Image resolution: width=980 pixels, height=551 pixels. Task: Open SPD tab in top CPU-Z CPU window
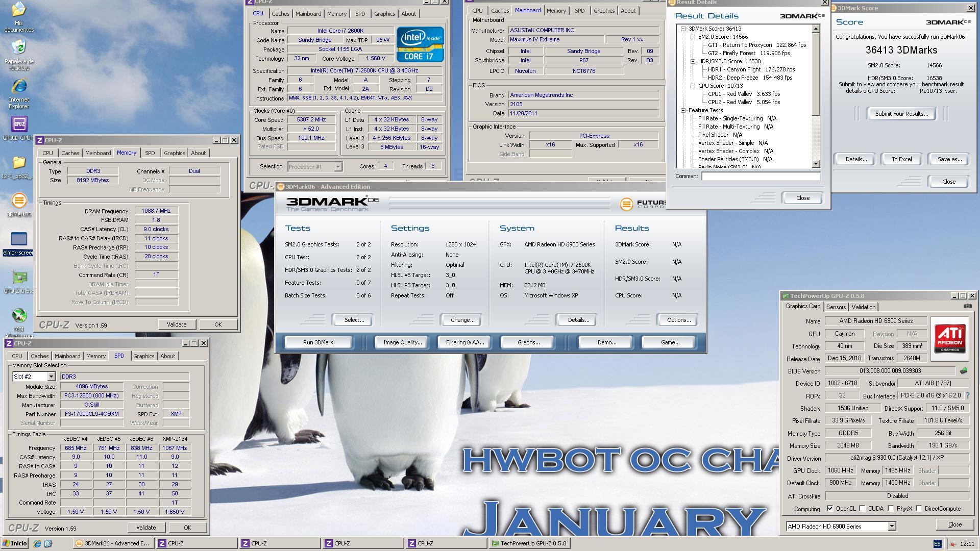[360, 14]
